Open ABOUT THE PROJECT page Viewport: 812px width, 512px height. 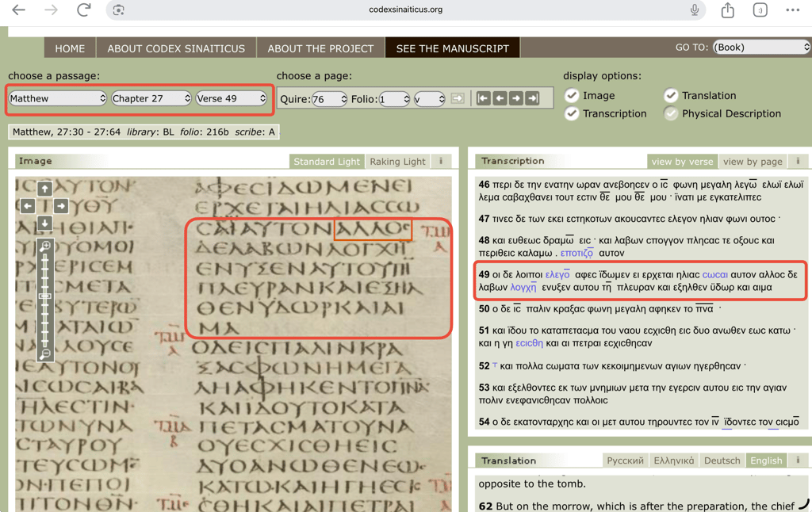tap(320, 48)
